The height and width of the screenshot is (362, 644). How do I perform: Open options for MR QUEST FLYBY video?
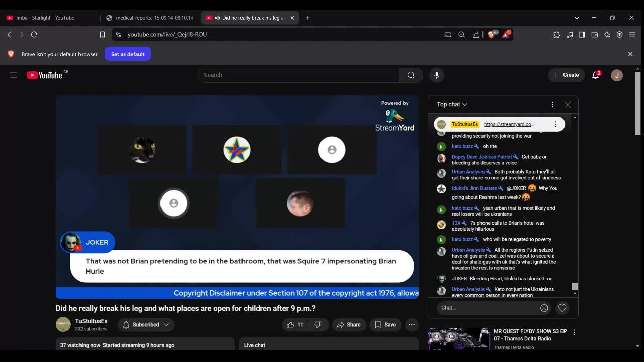click(574, 332)
